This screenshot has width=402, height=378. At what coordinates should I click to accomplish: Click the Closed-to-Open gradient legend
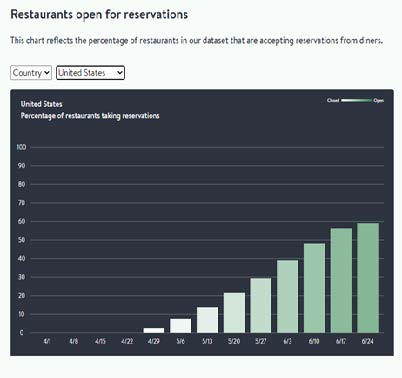pyautogui.click(x=356, y=100)
